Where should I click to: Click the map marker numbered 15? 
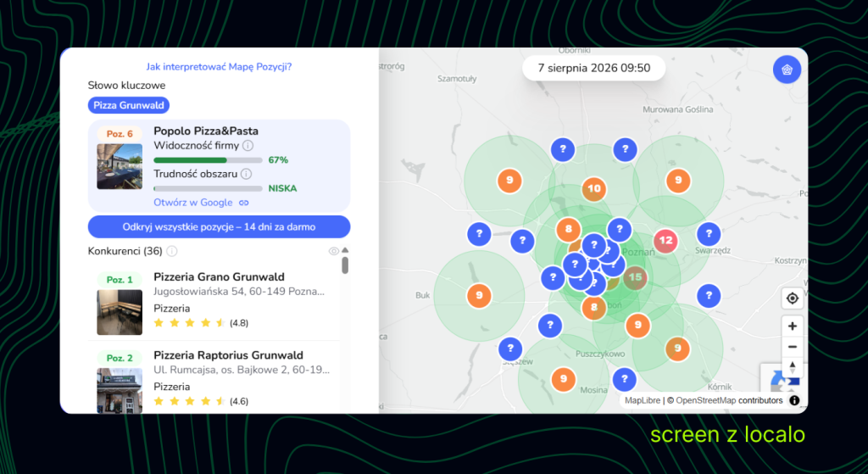click(x=635, y=277)
